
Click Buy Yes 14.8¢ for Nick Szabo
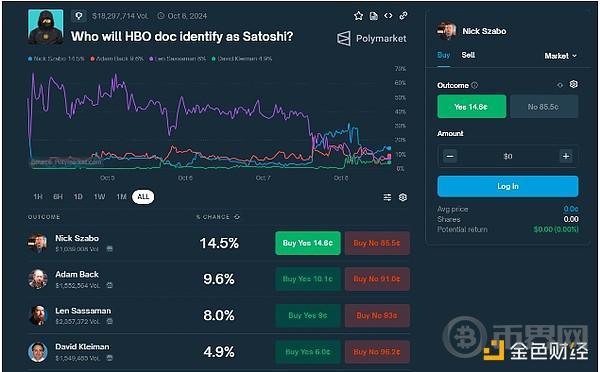[x=308, y=243]
